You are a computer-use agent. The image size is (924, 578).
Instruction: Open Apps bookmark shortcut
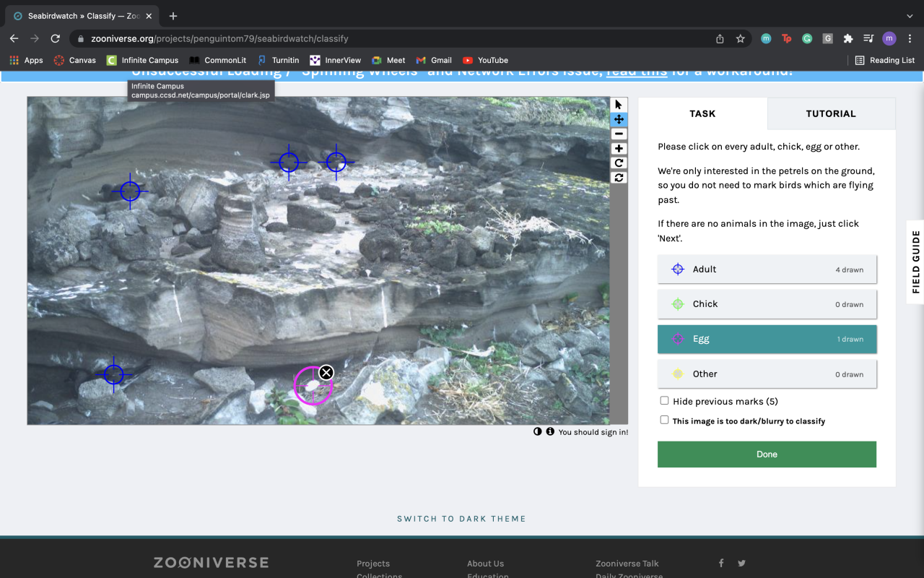(x=26, y=60)
